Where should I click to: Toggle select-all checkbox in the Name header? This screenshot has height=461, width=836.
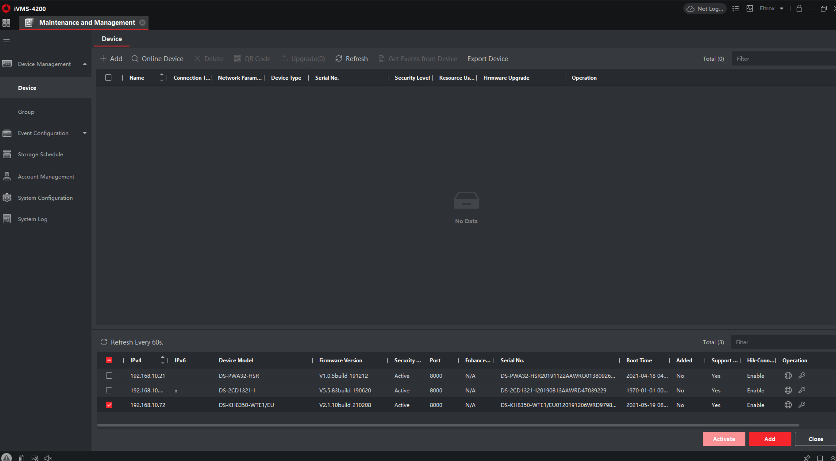pyautogui.click(x=109, y=77)
